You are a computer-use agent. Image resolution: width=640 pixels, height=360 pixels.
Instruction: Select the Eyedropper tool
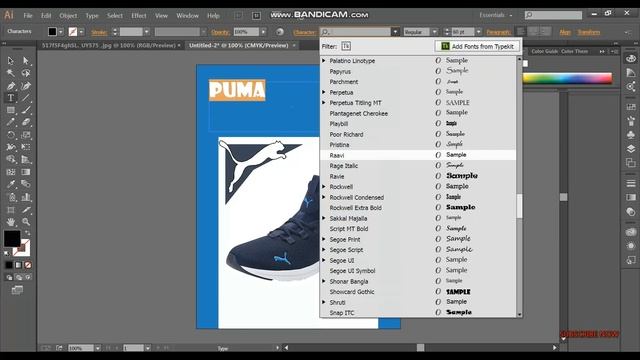point(11,184)
